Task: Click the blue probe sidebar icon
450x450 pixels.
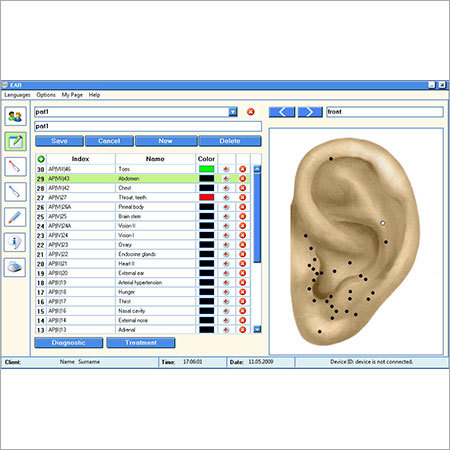Action: coord(15,192)
